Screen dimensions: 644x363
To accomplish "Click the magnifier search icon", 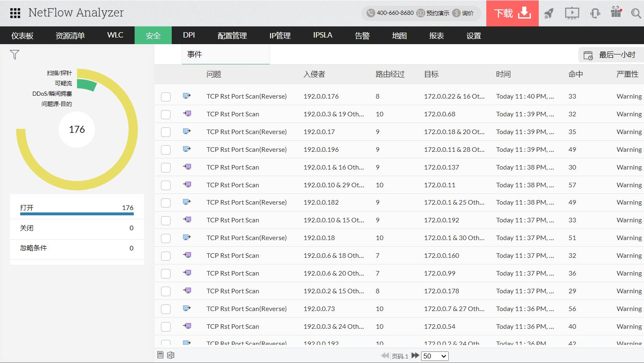I will [x=636, y=14].
